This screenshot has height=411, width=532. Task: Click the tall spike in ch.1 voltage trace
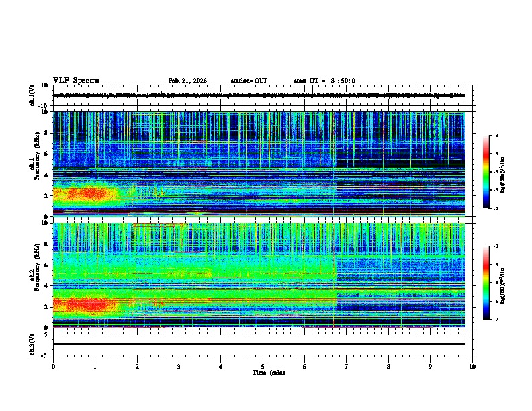click(x=312, y=89)
